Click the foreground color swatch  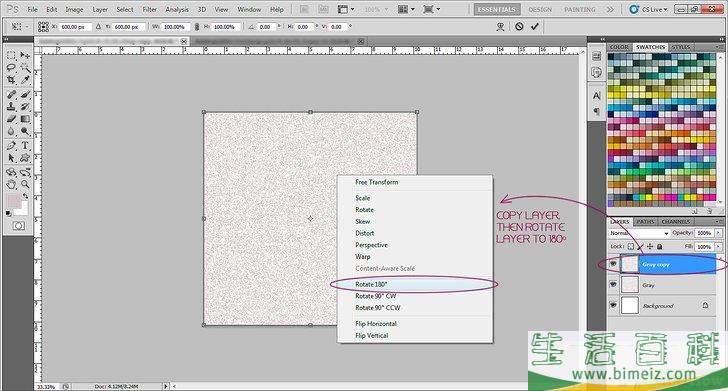pyautogui.click(x=13, y=202)
